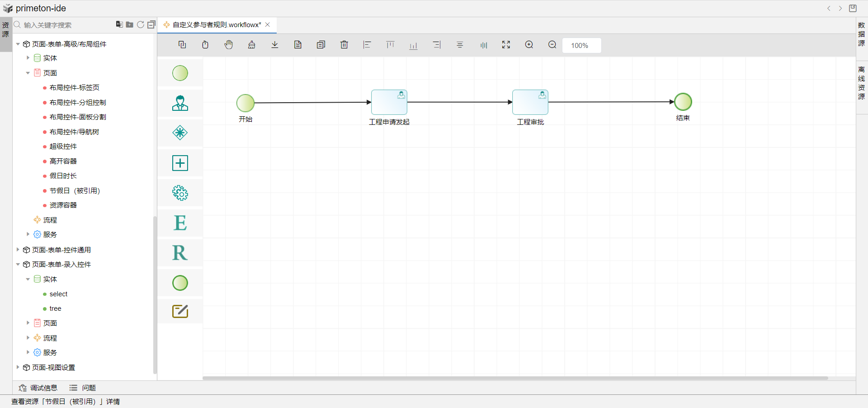The width and height of the screenshot is (868, 408).
Task: Expand the 页面-视图设置 project node
Action: (18, 367)
